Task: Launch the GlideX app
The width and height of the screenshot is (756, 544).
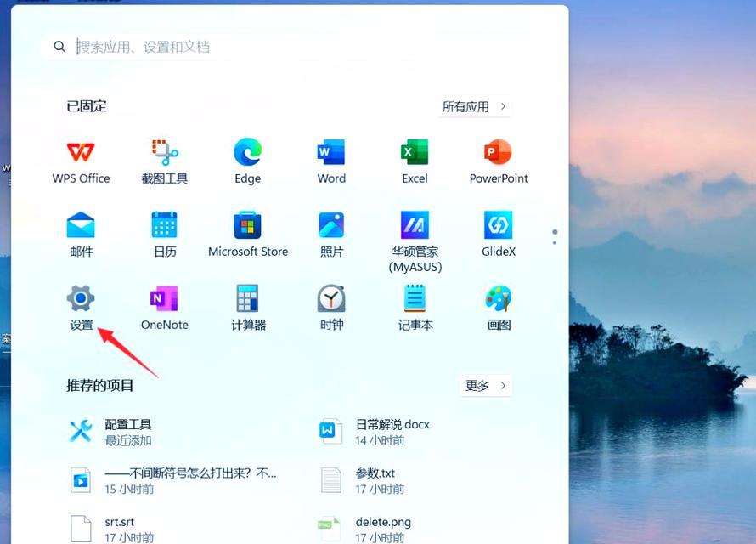Action: [499, 235]
